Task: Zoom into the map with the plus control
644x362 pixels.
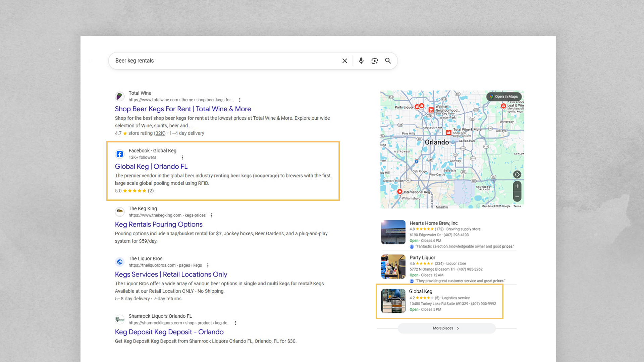Action: coord(517,186)
